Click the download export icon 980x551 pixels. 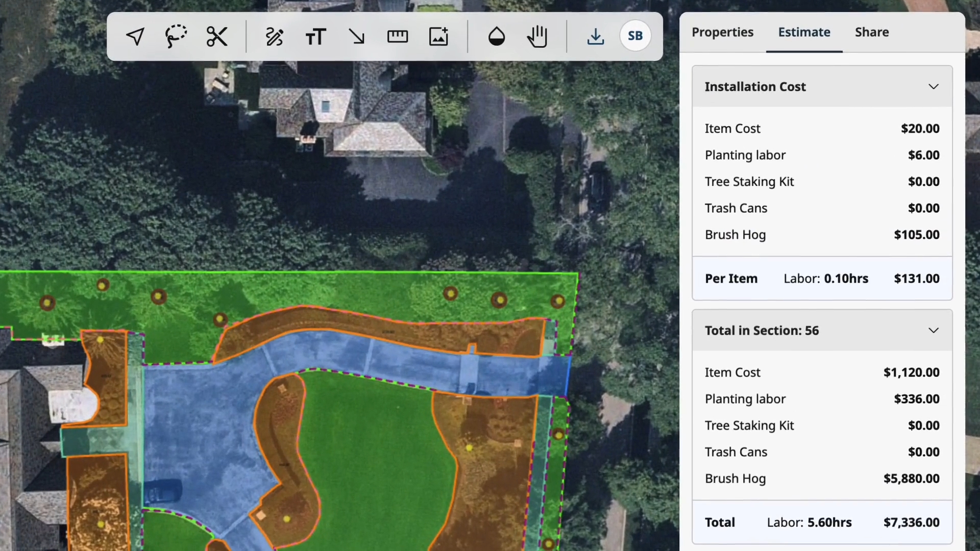tap(595, 36)
